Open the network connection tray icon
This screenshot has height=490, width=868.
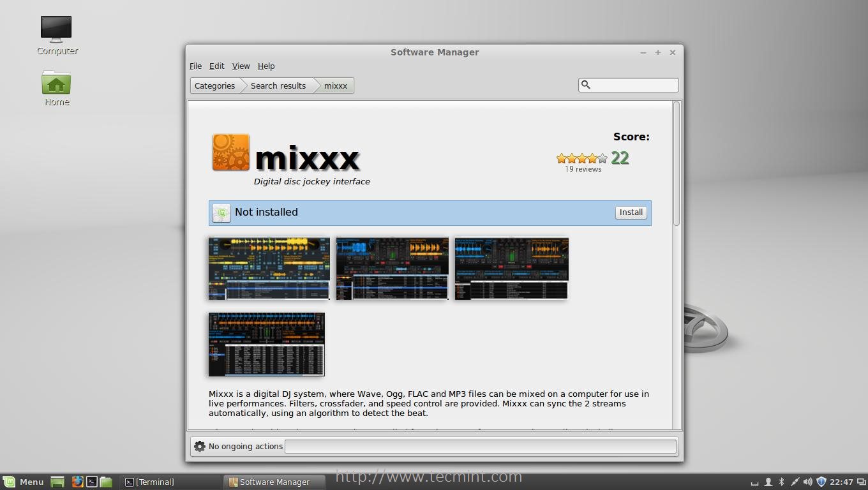click(x=795, y=482)
